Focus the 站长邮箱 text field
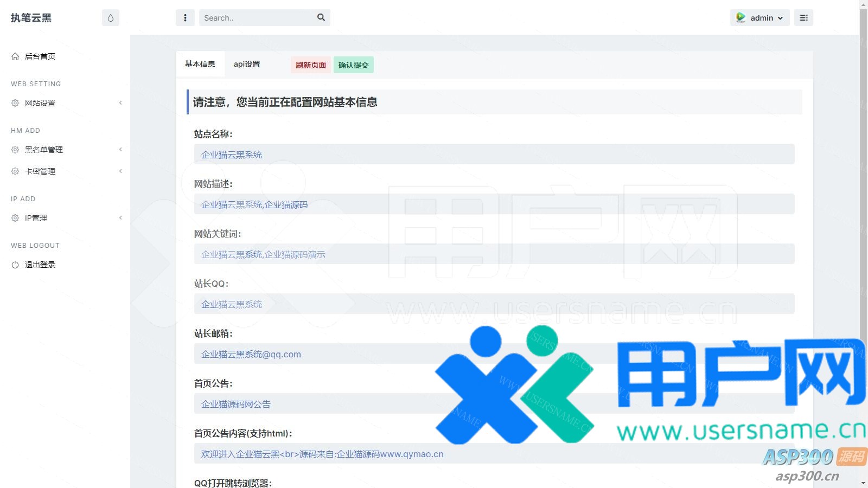This screenshot has height=488, width=868. click(x=325, y=354)
